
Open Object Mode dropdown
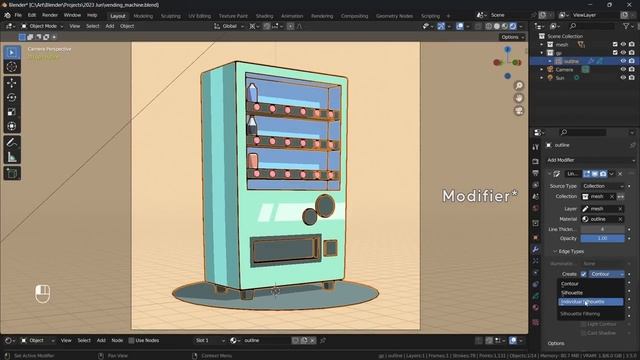(x=42, y=26)
